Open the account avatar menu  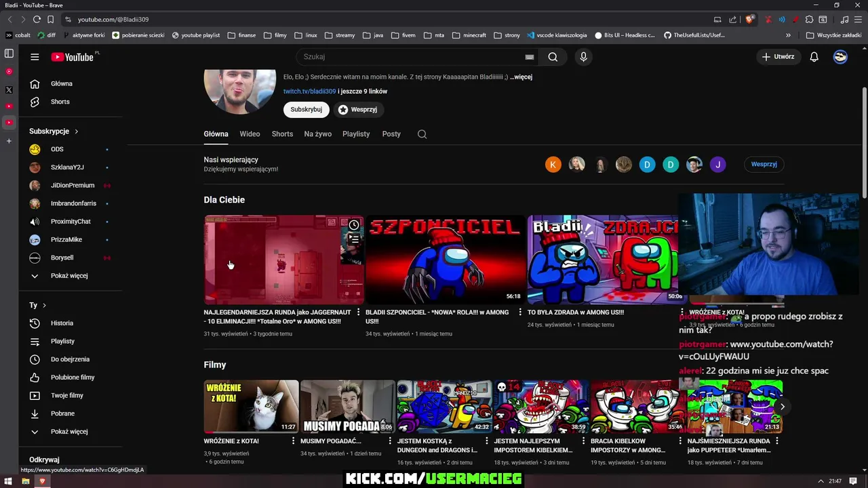pos(840,57)
